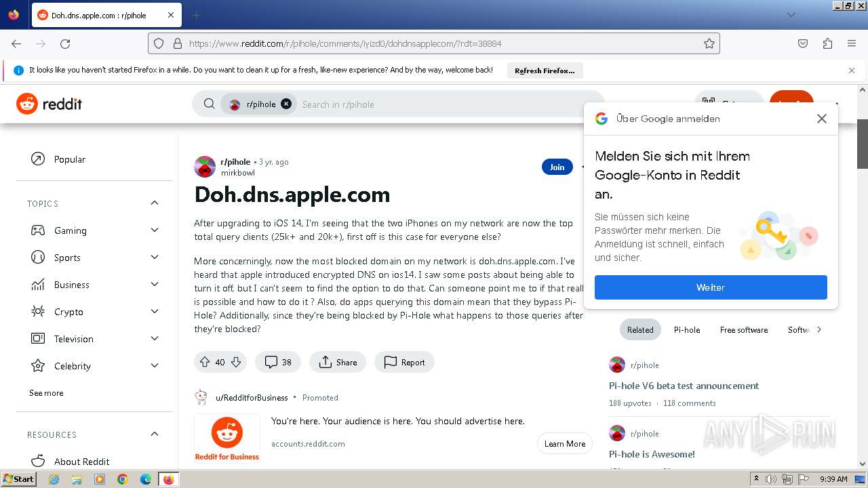Open the list all tabs dropdown arrow
This screenshot has height=488, width=868.
click(x=791, y=15)
